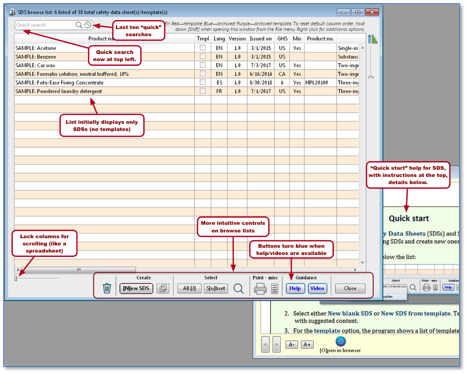This screenshot has height=374, width=467.
Task: Open the blue Help button
Action: tap(295, 288)
